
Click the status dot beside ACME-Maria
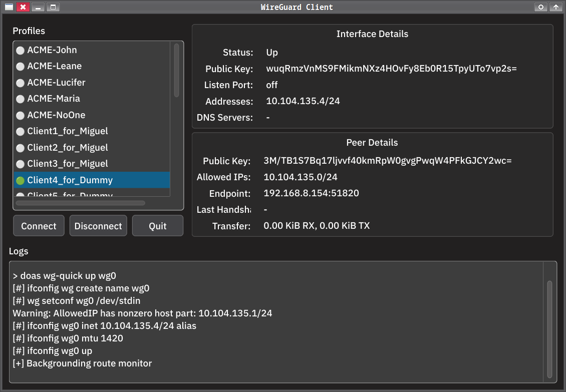pos(20,99)
